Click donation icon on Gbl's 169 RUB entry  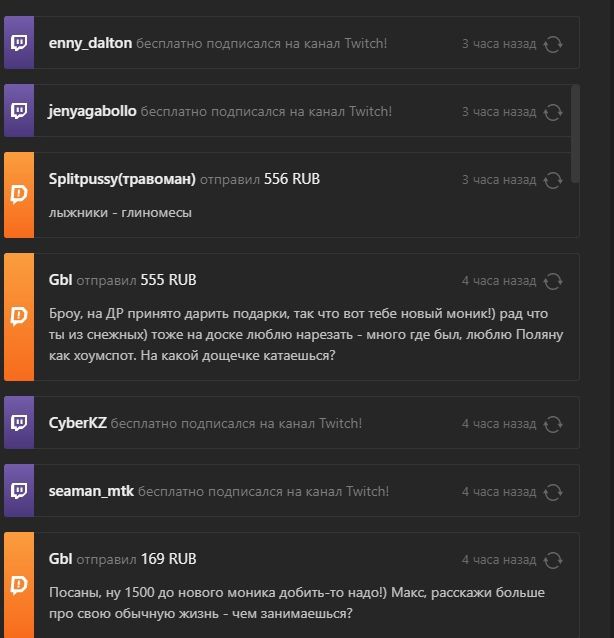[19, 585]
